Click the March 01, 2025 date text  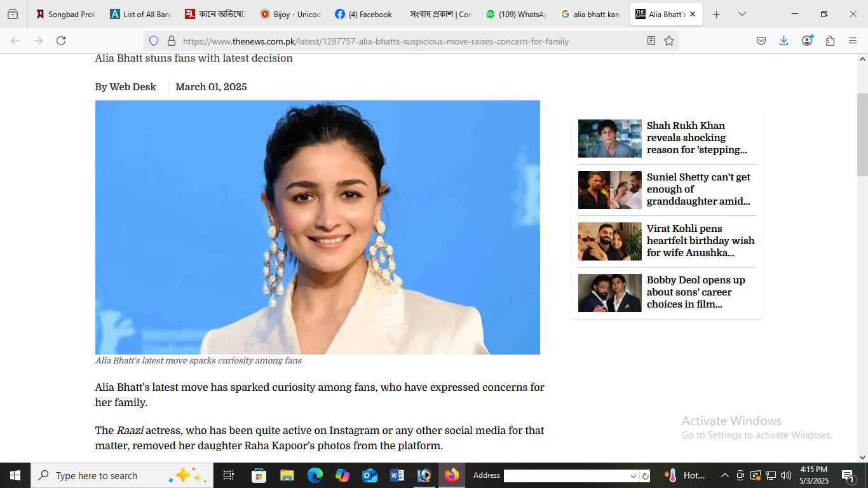211,87
